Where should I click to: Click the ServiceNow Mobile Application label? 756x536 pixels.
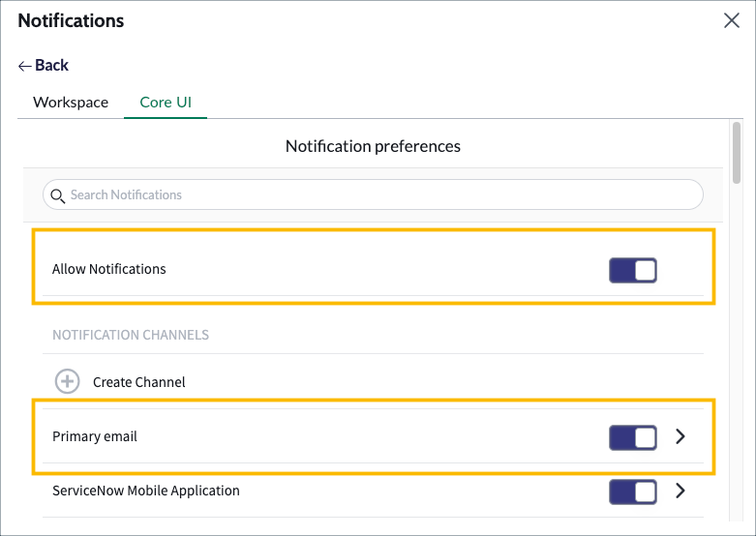pyautogui.click(x=146, y=491)
